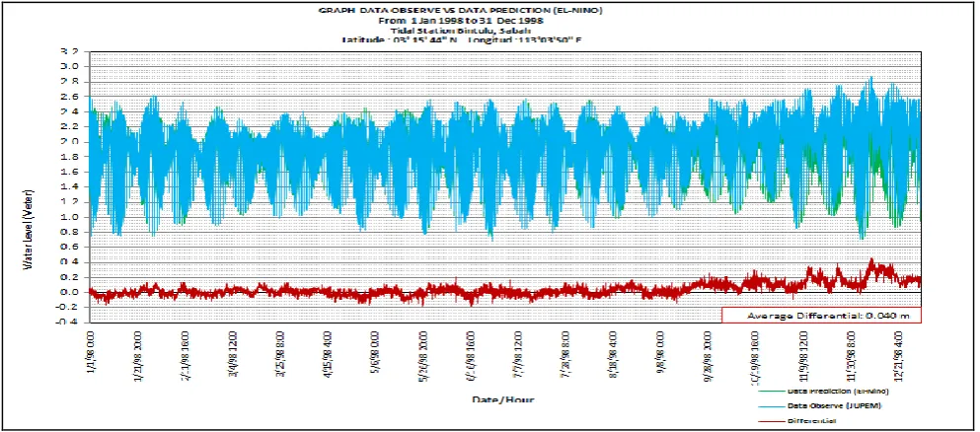Click the Data Observe (JUPEM) legend entry
The height and width of the screenshot is (432, 980).
click(833, 407)
